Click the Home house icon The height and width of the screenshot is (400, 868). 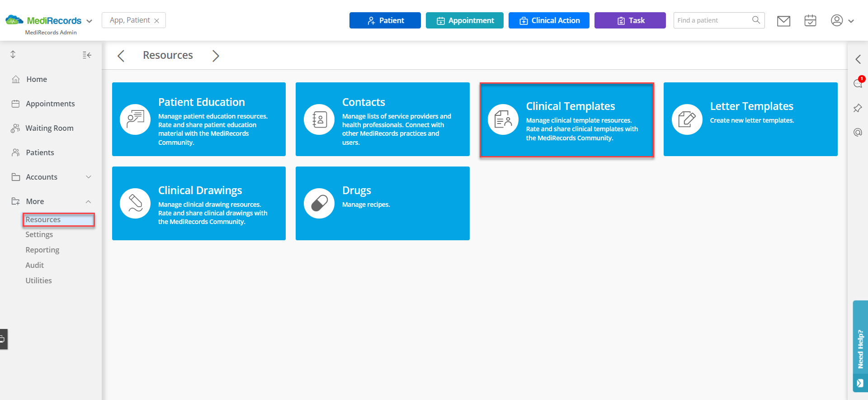point(16,79)
